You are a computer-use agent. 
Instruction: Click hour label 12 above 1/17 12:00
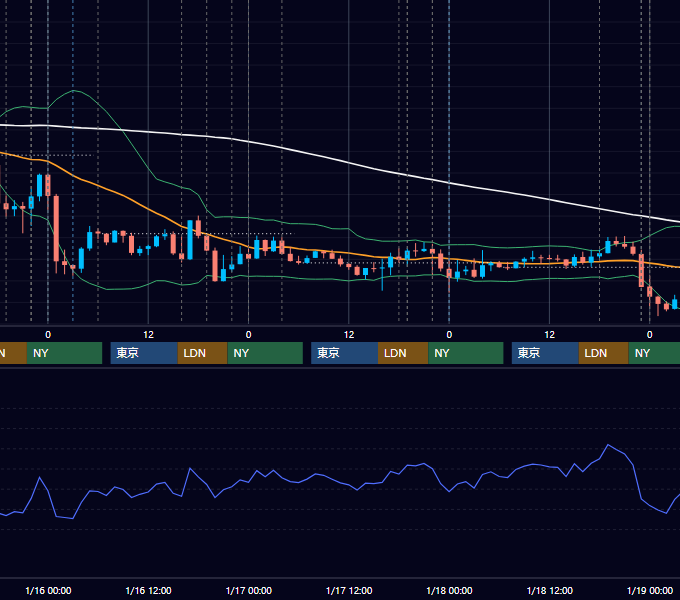[x=349, y=335]
